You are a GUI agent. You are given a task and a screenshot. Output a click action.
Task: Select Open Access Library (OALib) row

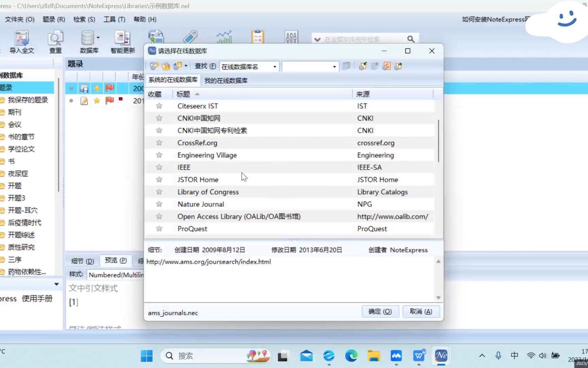point(290,216)
